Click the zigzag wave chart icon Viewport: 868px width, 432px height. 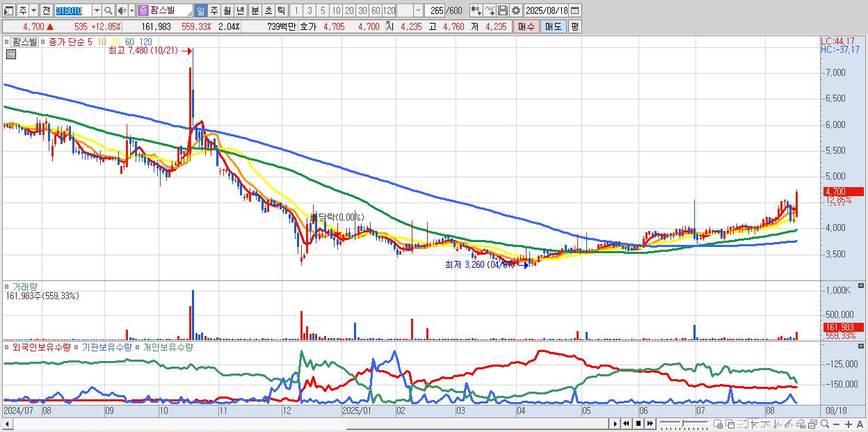tap(778, 424)
